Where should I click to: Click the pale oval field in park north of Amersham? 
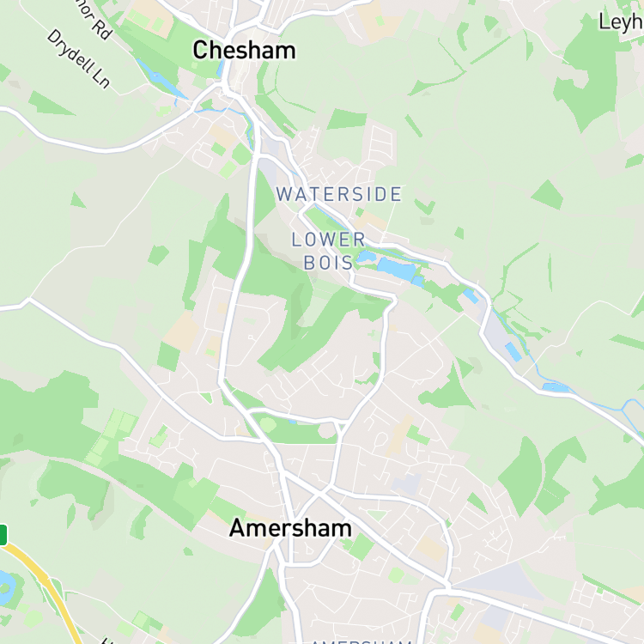click(268, 425)
